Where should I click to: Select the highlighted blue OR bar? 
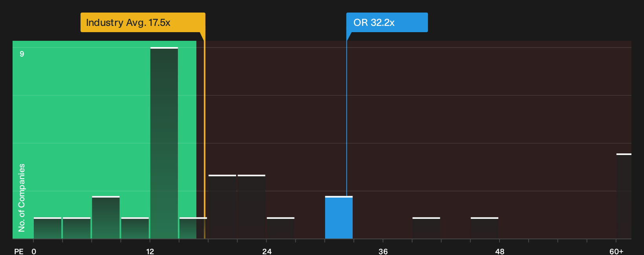coord(339,217)
